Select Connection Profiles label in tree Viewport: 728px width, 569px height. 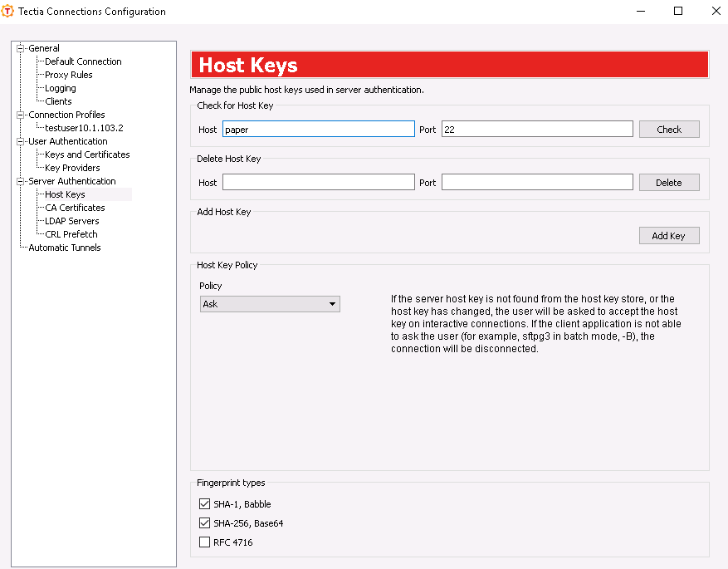[x=66, y=115]
